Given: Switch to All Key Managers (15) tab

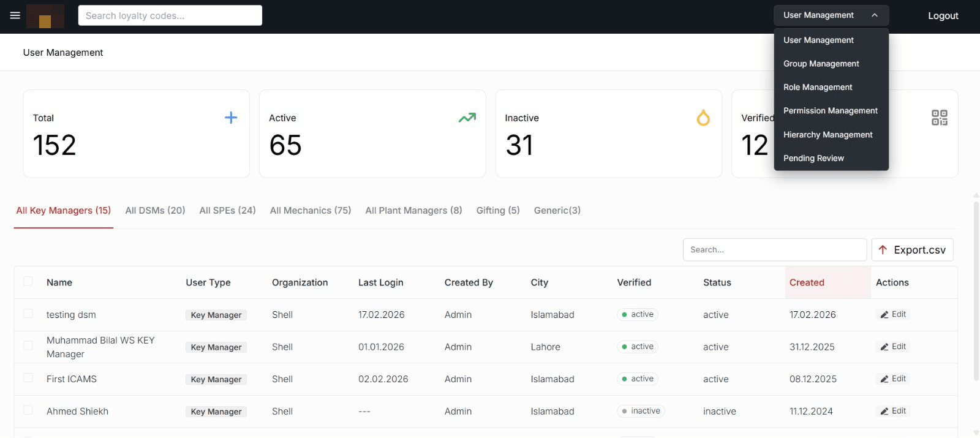Looking at the screenshot, I should coord(64,211).
